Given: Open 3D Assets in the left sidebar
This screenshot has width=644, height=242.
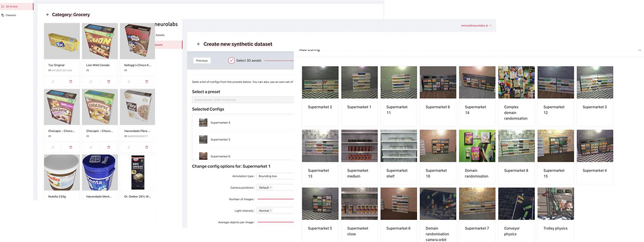Looking at the screenshot, I should tap(16, 6).
